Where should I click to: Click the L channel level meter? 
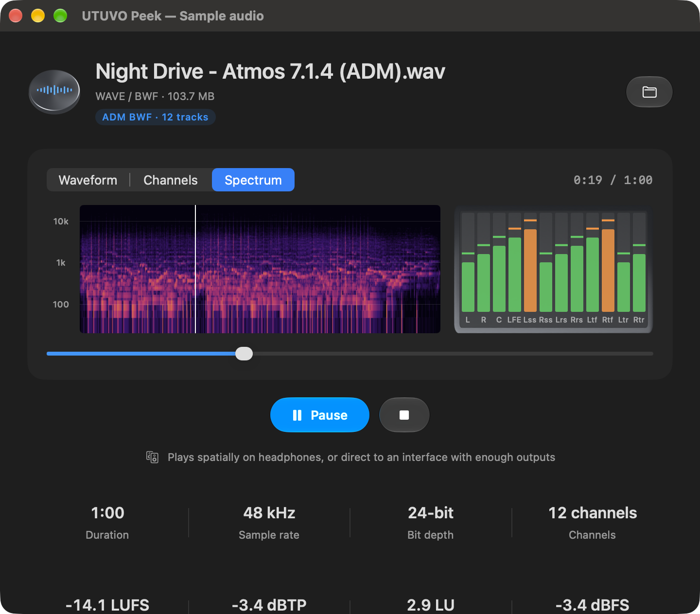(468, 262)
